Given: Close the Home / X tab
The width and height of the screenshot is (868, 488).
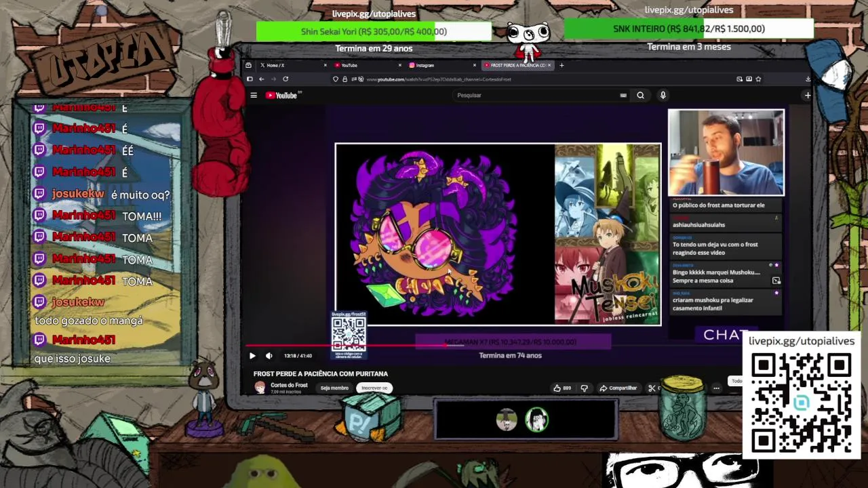Looking at the screenshot, I should click(x=325, y=65).
